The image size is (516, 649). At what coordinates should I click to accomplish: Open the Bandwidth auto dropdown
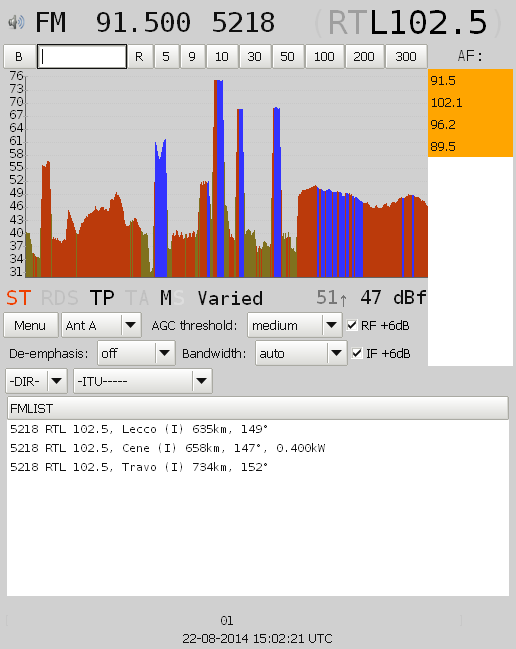point(301,353)
